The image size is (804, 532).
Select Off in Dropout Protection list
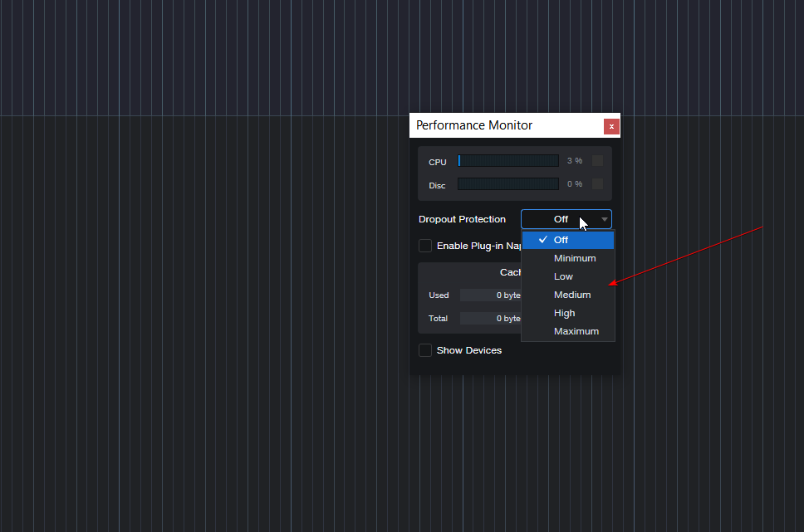[567, 240]
